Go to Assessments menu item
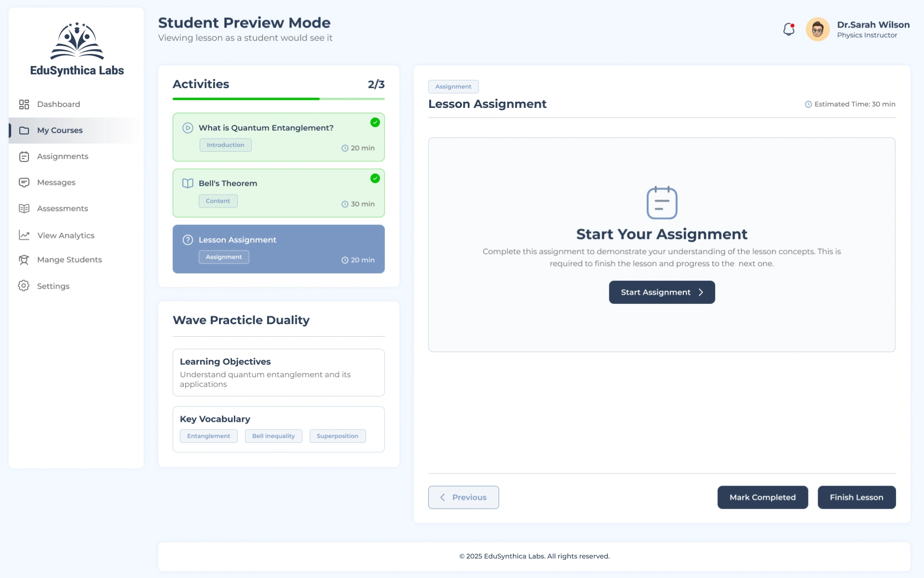The width and height of the screenshot is (924, 578). point(62,209)
